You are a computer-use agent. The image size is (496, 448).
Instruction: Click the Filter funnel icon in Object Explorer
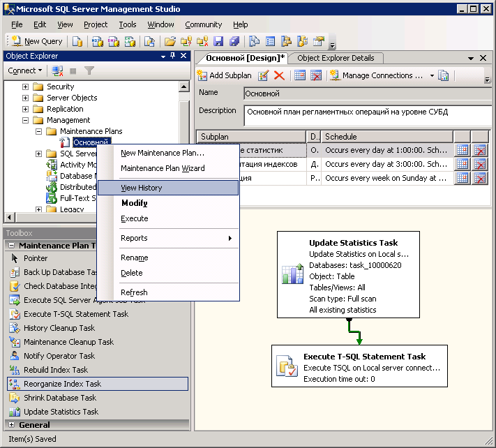[x=89, y=70]
